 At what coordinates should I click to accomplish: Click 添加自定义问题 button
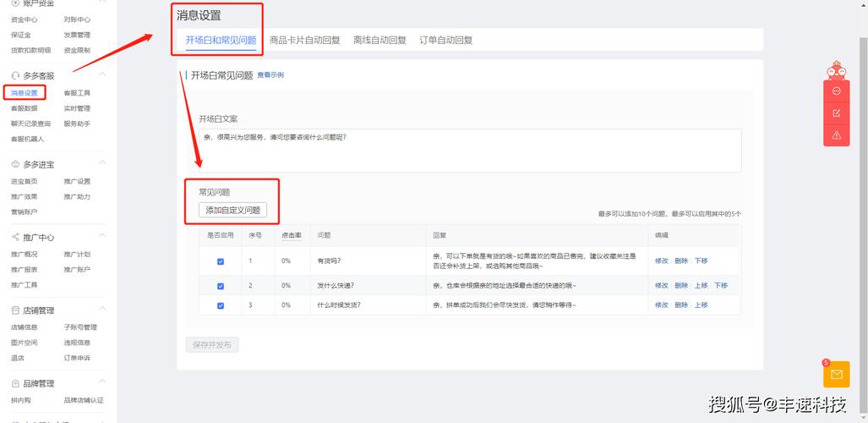click(233, 210)
